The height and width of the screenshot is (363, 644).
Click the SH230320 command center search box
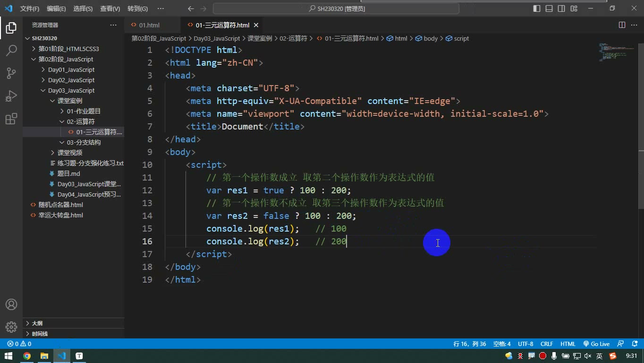(336, 9)
